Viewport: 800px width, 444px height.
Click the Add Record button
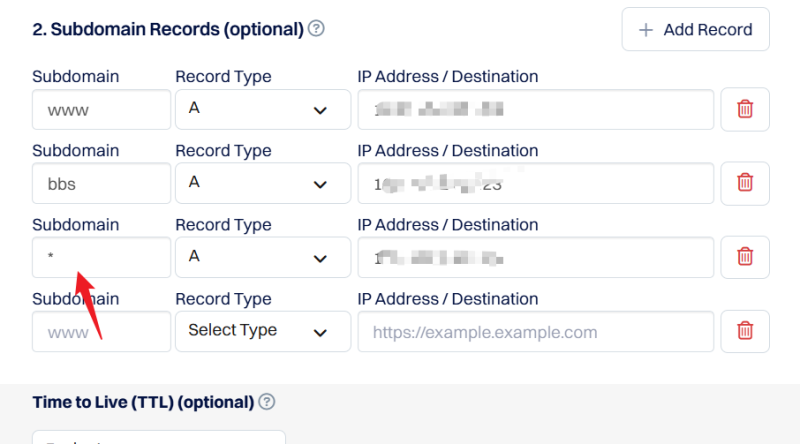(695, 30)
